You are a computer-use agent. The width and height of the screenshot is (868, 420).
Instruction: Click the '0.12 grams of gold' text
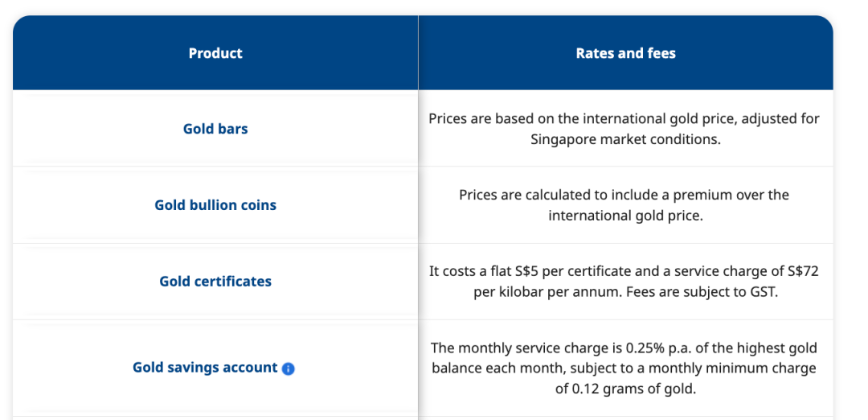pyautogui.click(x=625, y=389)
